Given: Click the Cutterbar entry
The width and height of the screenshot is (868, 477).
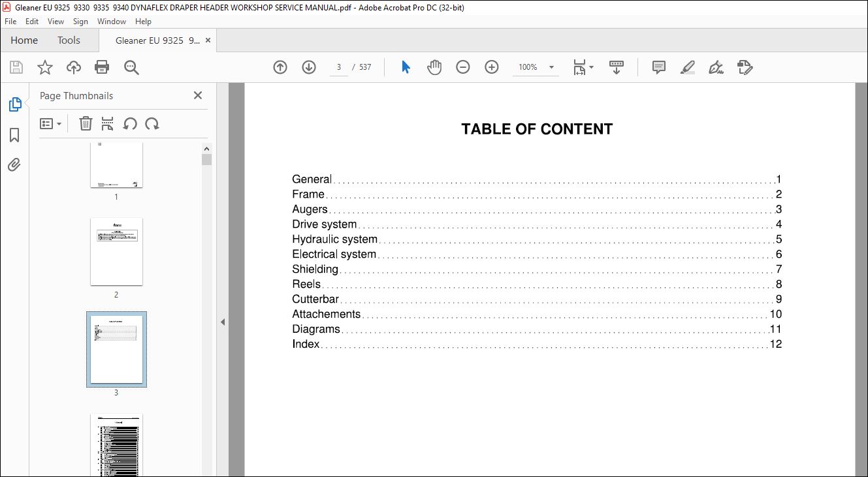Looking at the screenshot, I should coord(537,300).
